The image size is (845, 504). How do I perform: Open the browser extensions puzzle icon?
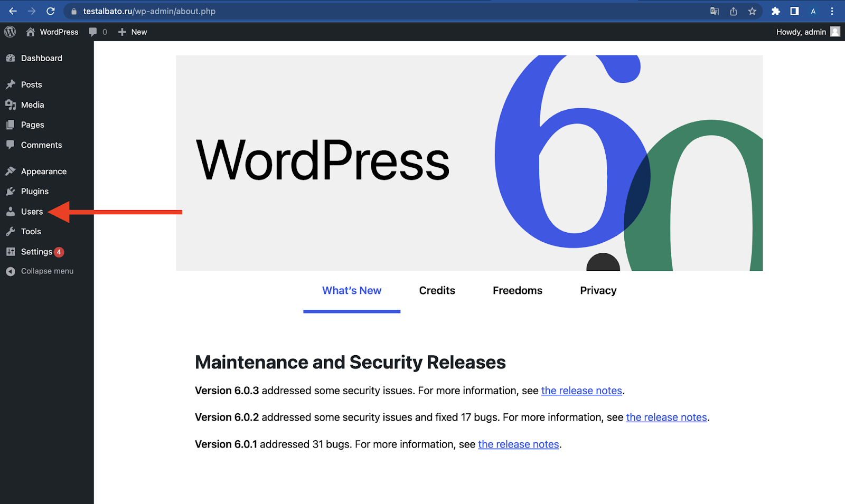pos(775,11)
